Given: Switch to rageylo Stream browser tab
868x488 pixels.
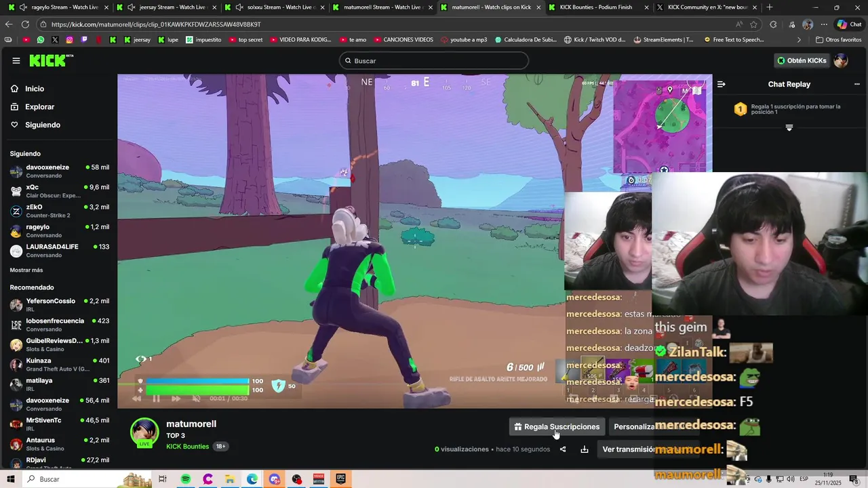Looking at the screenshot, I should [59, 7].
